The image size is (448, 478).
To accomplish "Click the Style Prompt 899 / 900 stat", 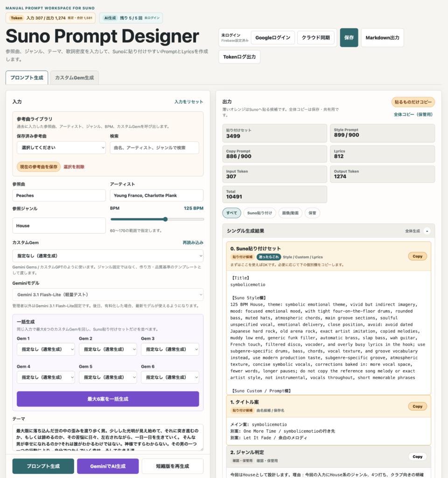I will 383,133.
